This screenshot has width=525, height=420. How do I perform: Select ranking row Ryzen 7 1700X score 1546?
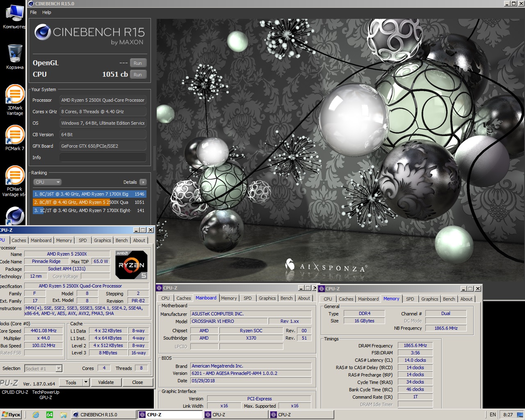[89, 194]
